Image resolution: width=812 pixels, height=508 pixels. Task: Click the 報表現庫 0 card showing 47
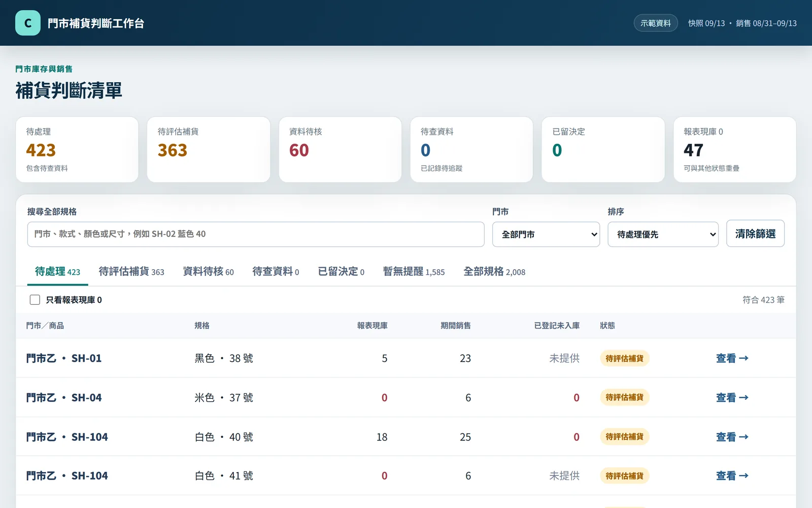click(x=734, y=149)
